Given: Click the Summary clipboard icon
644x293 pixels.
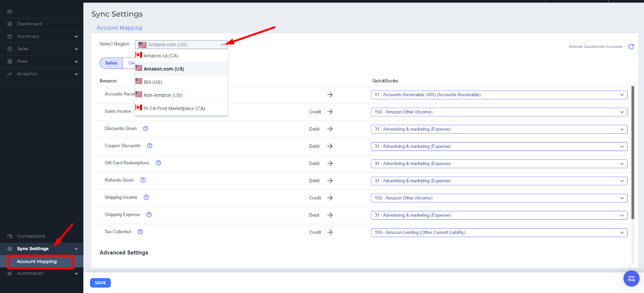Looking at the screenshot, I should coord(10,37).
